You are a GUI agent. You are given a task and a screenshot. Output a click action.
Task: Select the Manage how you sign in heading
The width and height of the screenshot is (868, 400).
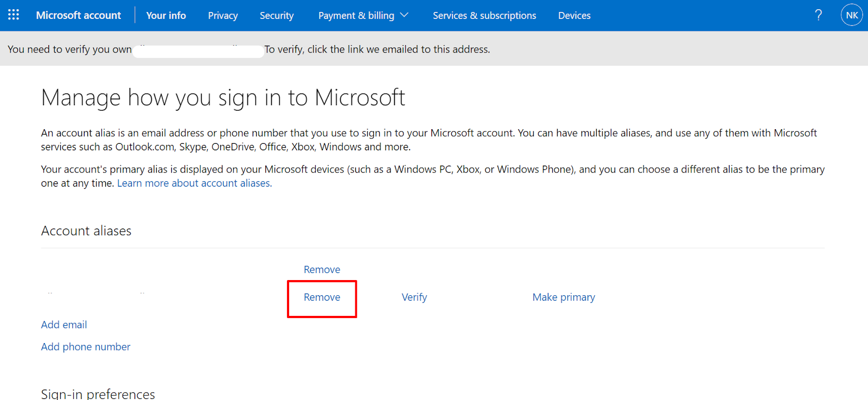point(223,98)
